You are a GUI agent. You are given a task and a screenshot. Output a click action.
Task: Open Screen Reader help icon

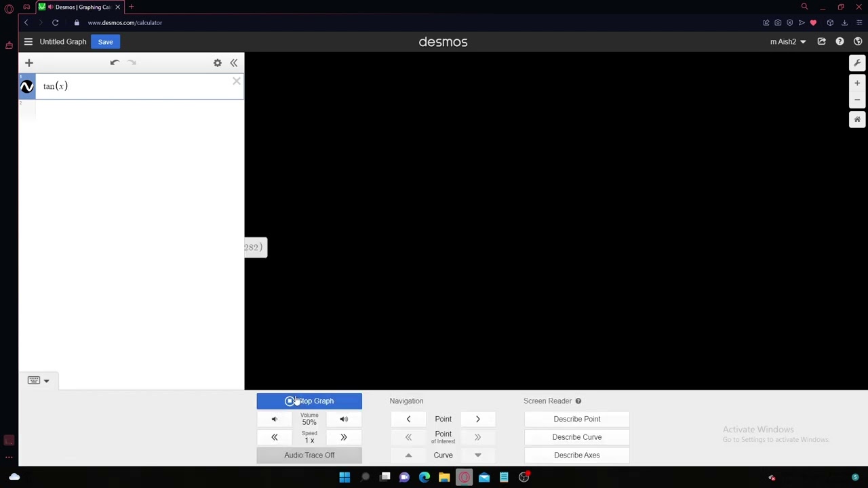click(578, 401)
